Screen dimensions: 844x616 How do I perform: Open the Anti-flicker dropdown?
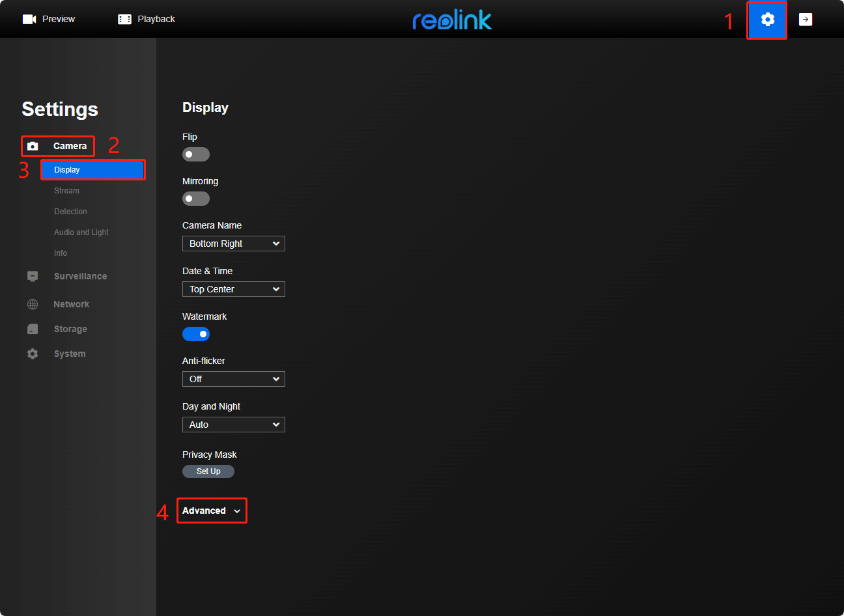(233, 379)
